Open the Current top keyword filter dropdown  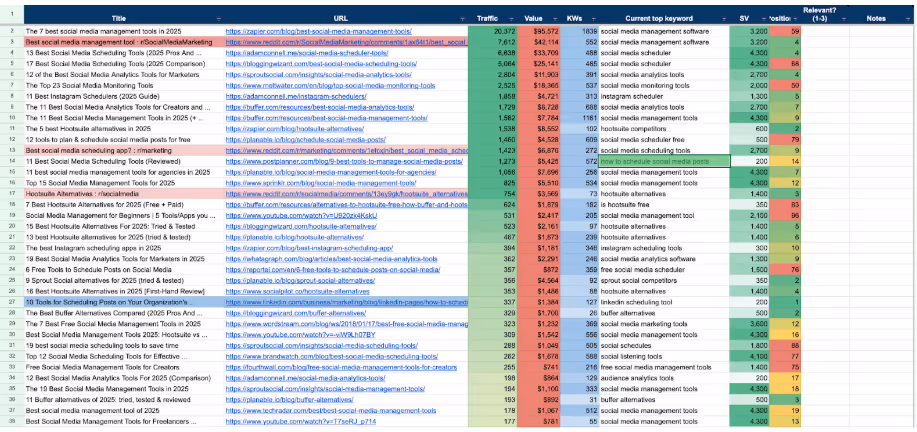click(723, 19)
